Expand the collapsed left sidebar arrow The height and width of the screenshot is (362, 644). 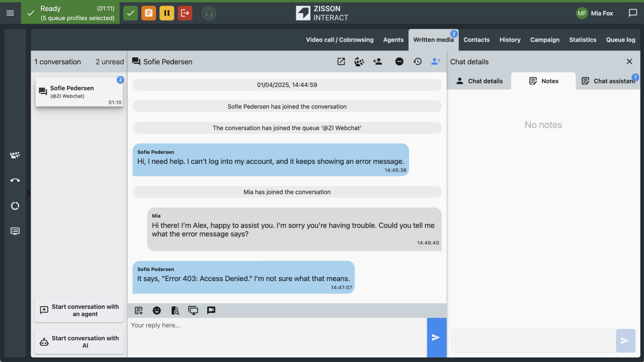(x=28, y=193)
